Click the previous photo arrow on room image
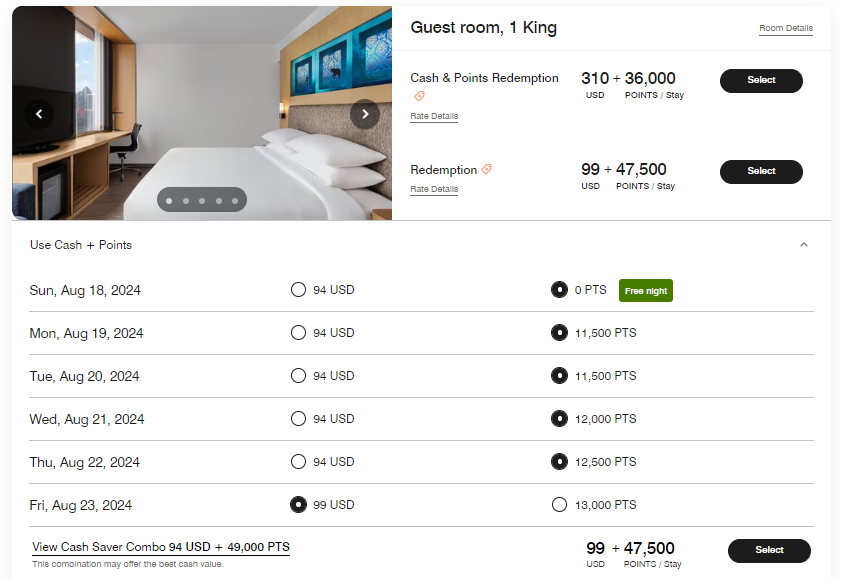The width and height of the screenshot is (843, 580). 39,114
